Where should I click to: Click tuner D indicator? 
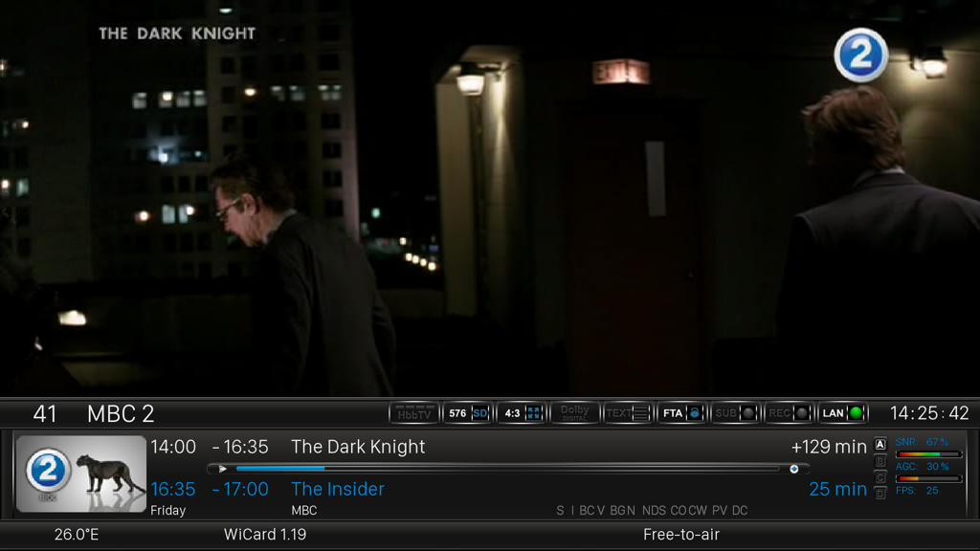880,494
